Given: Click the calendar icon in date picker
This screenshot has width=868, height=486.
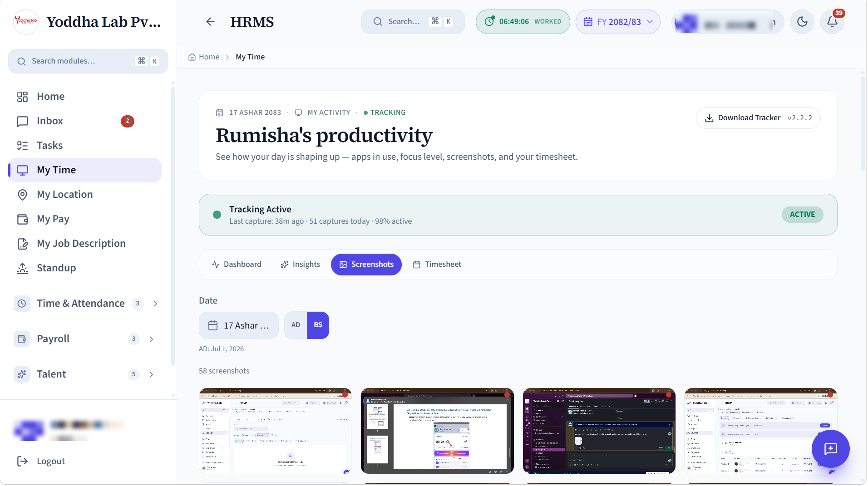Looking at the screenshot, I should [x=213, y=325].
